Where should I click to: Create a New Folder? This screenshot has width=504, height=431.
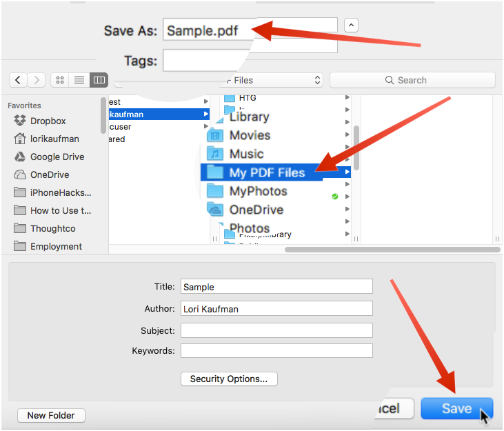[51, 415]
